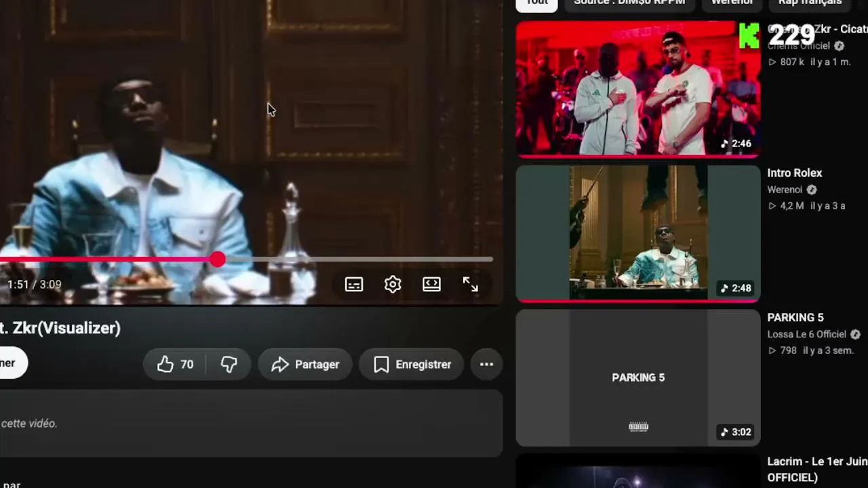Click the 1:51 / 3:09 time display
Image resolution: width=868 pixels, height=488 pixels.
tap(35, 285)
